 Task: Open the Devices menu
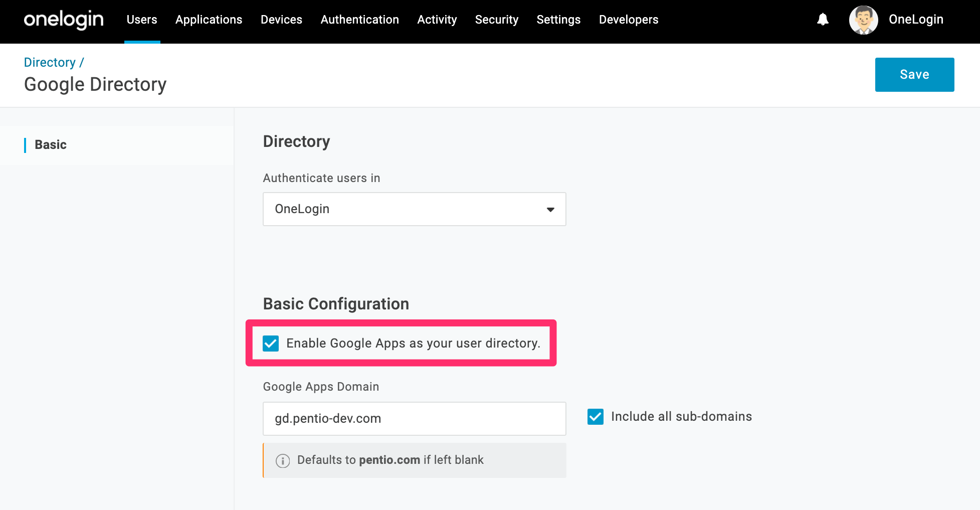click(281, 20)
